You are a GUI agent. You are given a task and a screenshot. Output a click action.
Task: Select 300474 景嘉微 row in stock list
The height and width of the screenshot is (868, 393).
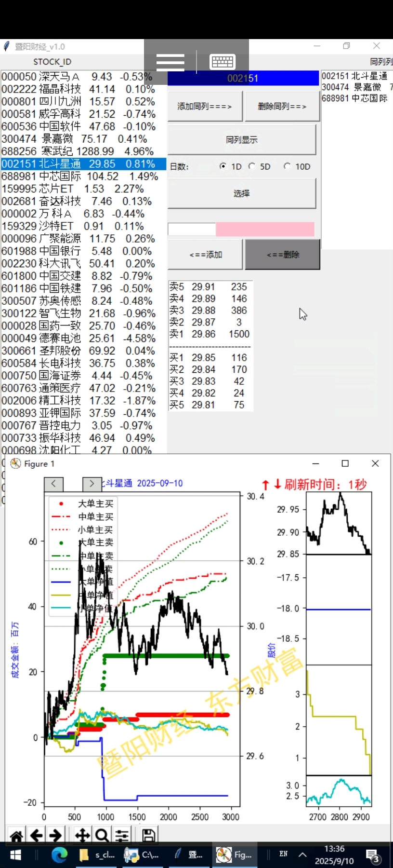[83, 139]
